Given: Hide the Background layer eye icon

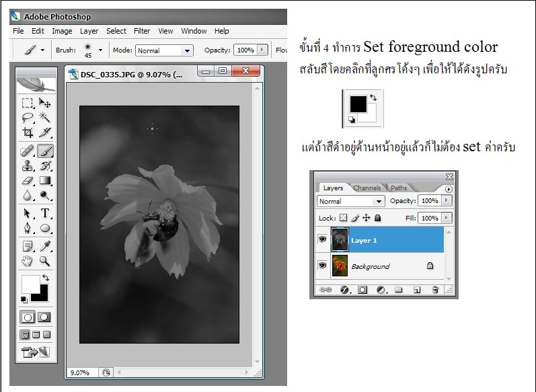Looking at the screenshot, I should [x=322, y=265].
